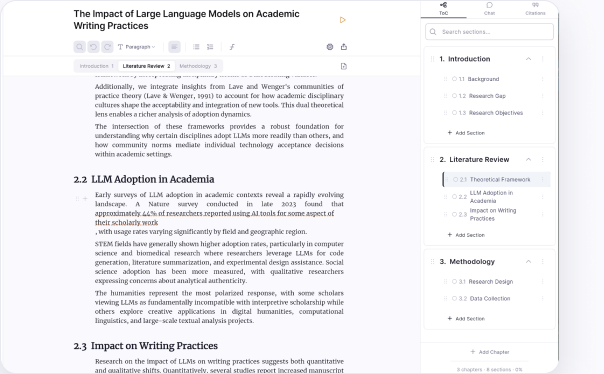
Task: Click the '3 chapters · 8 sections' status text
Action: click(489, 369)
